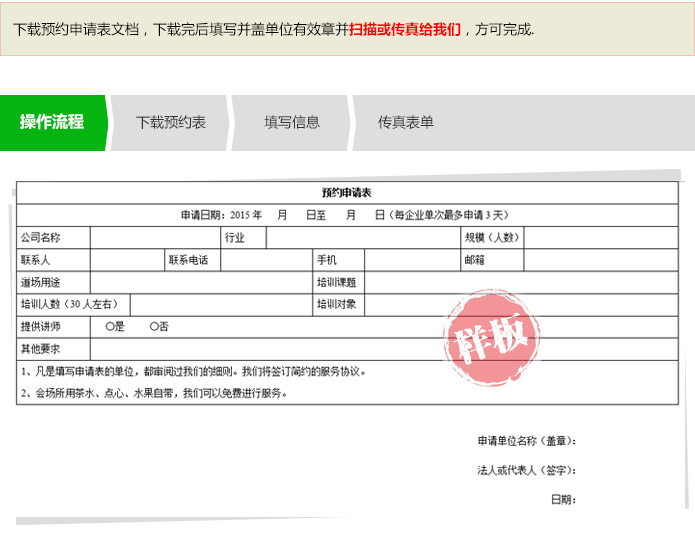Click the 联系电话 input cell
Image resolution: width=695 pixels, height=540 pixels.
[x=266, y=260]
